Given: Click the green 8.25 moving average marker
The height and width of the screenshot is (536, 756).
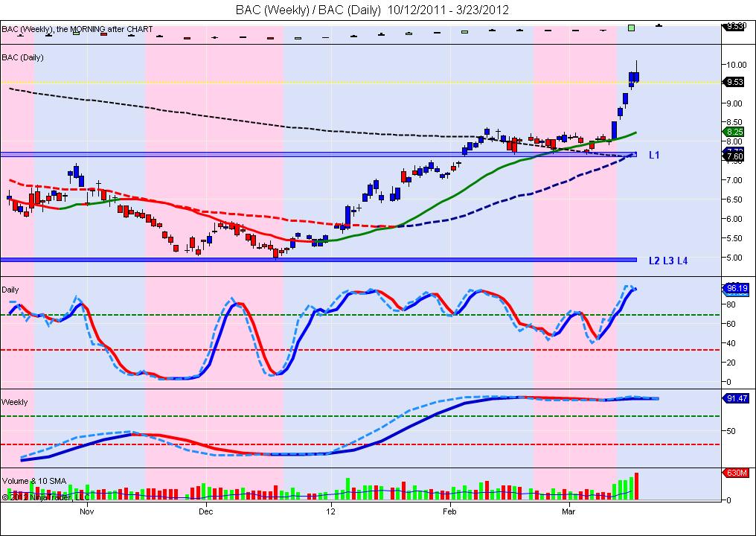Looking at the screenshot, I should (734, 133).
